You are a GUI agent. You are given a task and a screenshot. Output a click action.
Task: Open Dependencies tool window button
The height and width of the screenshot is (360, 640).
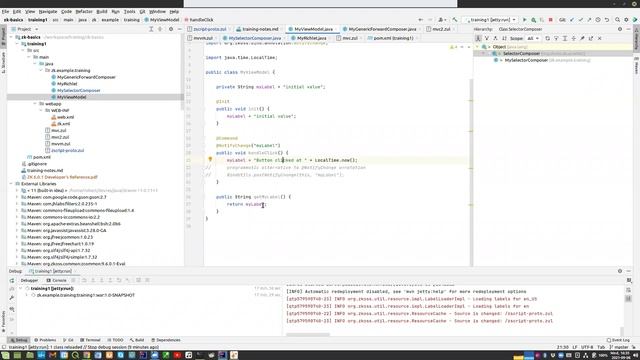(166, 340)
